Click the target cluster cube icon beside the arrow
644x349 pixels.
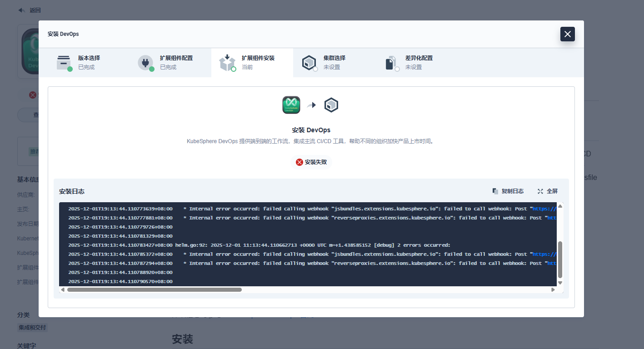[331, 105]
